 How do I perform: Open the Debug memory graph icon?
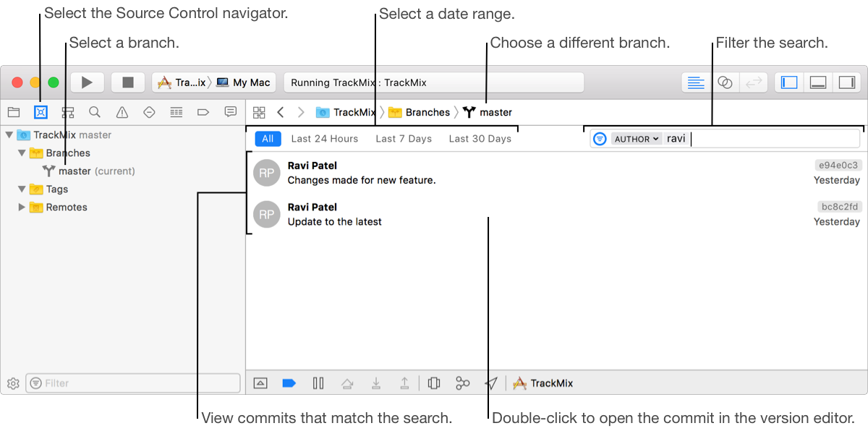pos(463,383)
